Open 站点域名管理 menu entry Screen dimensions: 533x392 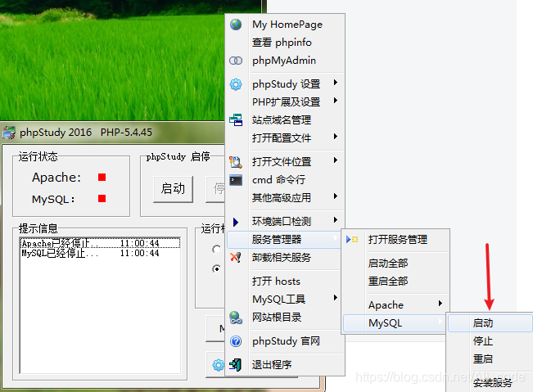(285, 120)
